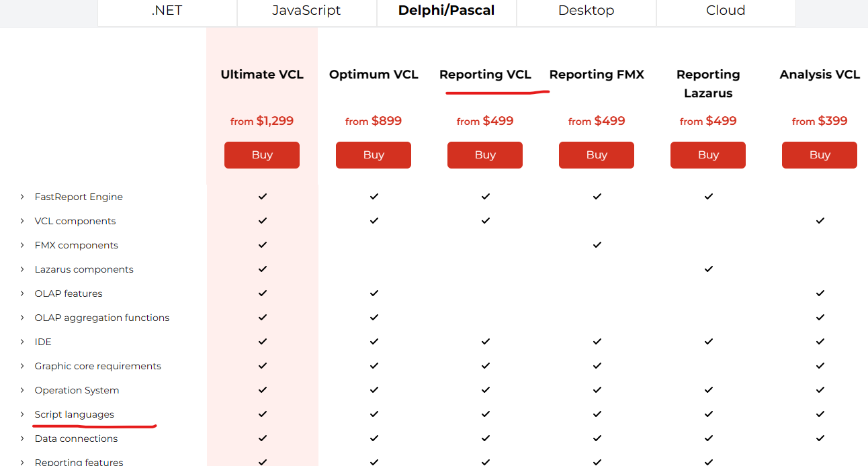Click Buy under Analysis VCL
868x466 pixels.
click(820, 155)
